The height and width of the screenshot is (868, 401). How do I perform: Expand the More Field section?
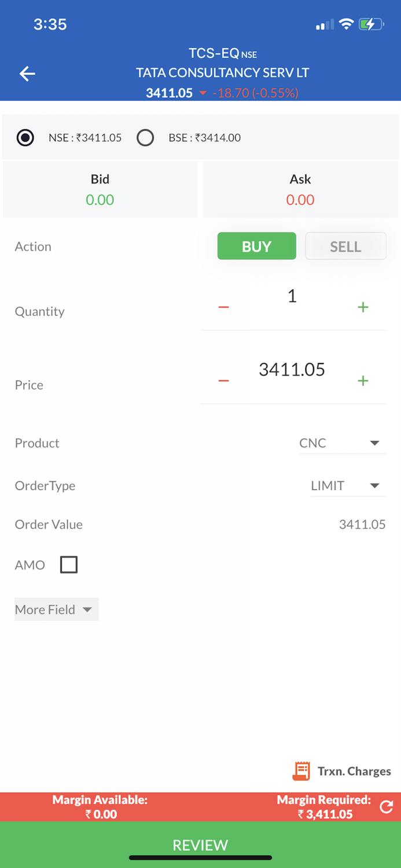pyautogui.click(x=56, y=609)
